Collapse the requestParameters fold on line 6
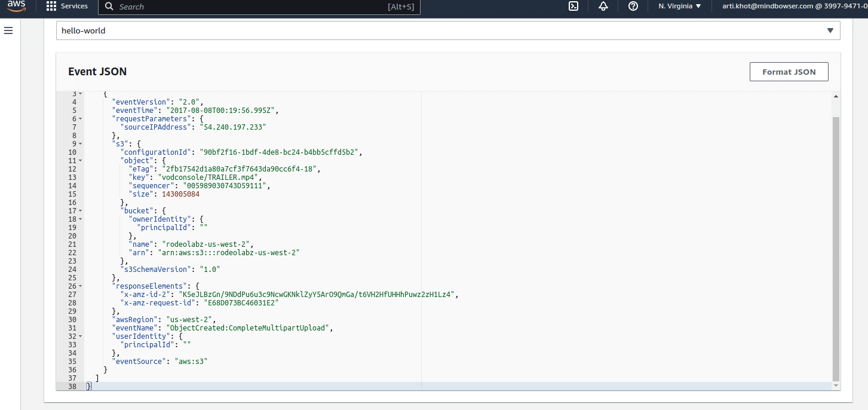 (81, 119)
